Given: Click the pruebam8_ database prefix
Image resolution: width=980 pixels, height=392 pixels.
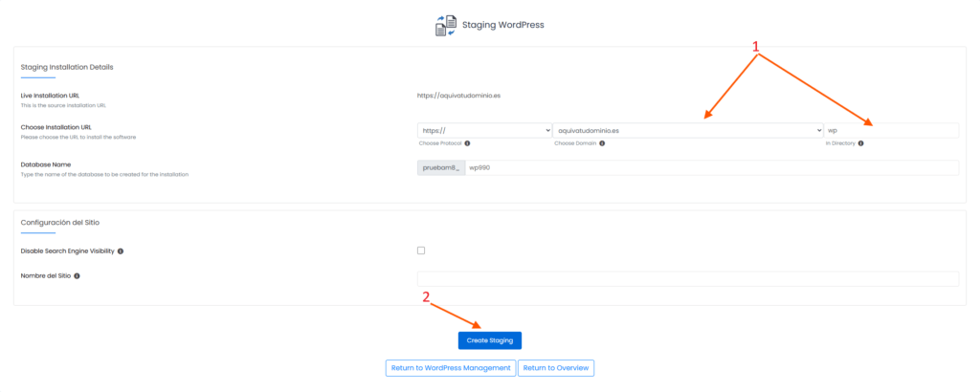Looking at the screenshot, I should pos(441,168).
